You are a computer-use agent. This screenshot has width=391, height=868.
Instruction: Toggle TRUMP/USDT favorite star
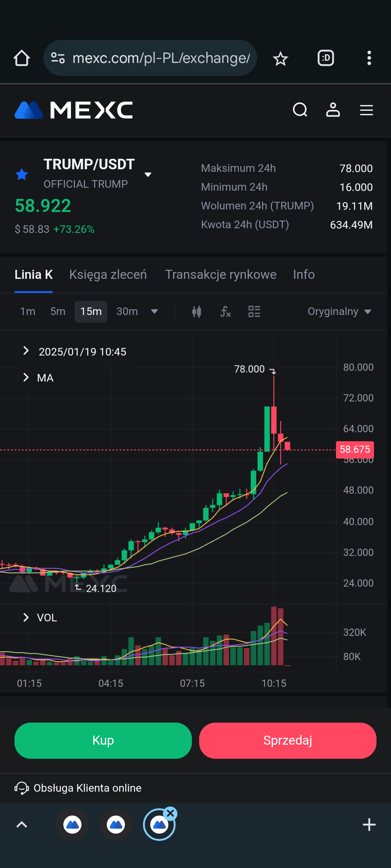point(22,174)
